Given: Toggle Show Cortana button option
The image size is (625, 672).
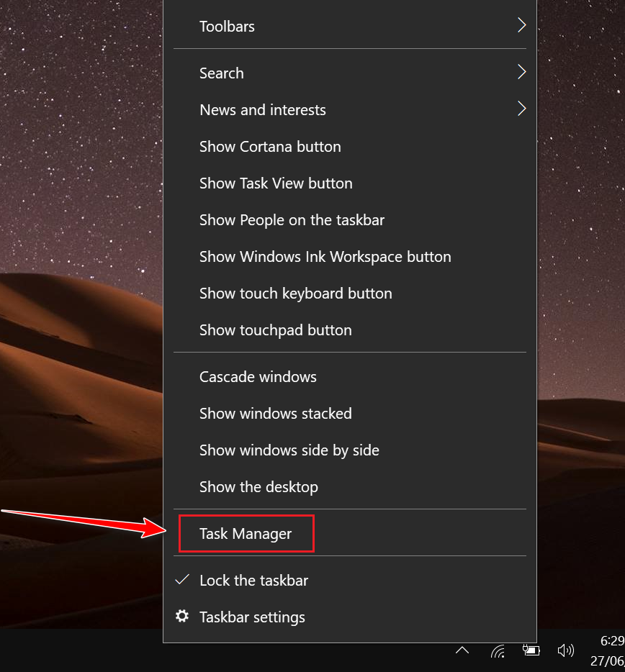Looking at the screenshot, I should tap(270, 147).
